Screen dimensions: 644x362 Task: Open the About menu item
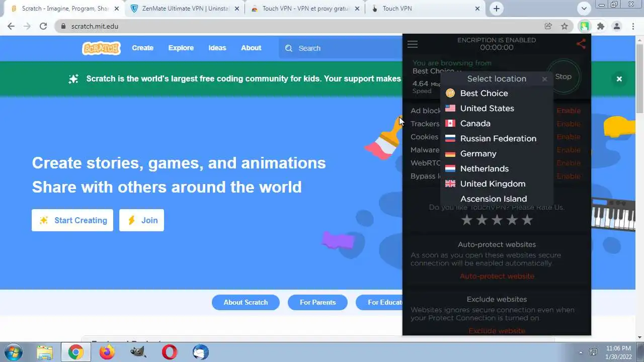(251, 48)
